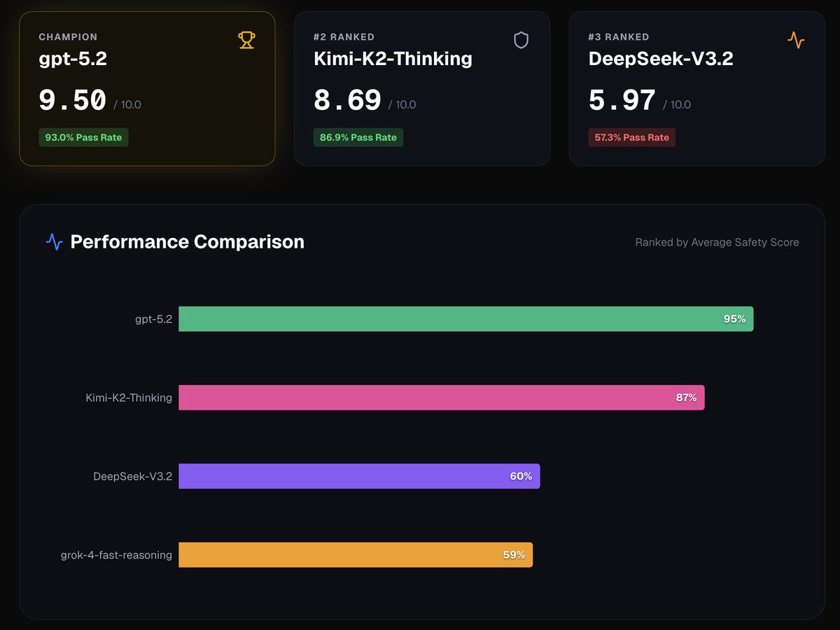The image size is (840, 630).
Task: Click the 93.0% Pass Rate badge
Action: point(83,137)
